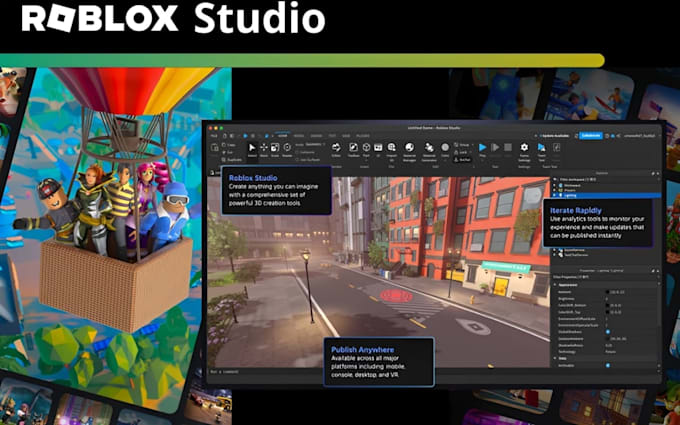Enable the Collisions checkbox
The height and width of the screenshot is (425, 680).
point(299,152)
